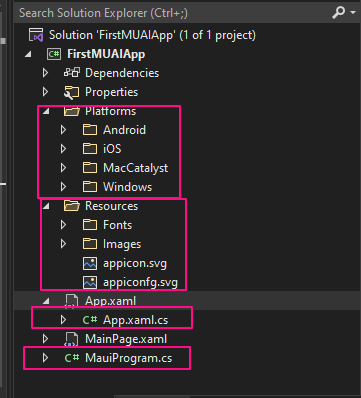The height and width of the screenshot is (398, 361).
Task: Select the appicon.svg image file icon
Action: [90, 263]
